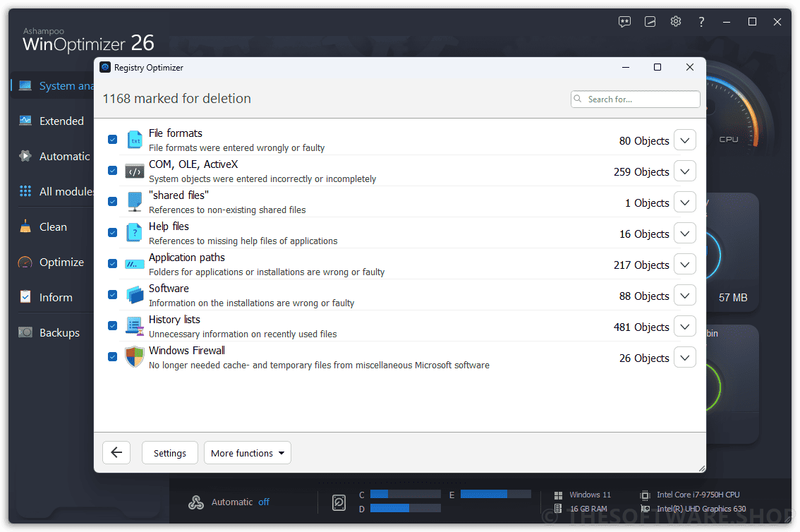
Task: Click the Windows 11 logo icon
Action: [558, 495]
